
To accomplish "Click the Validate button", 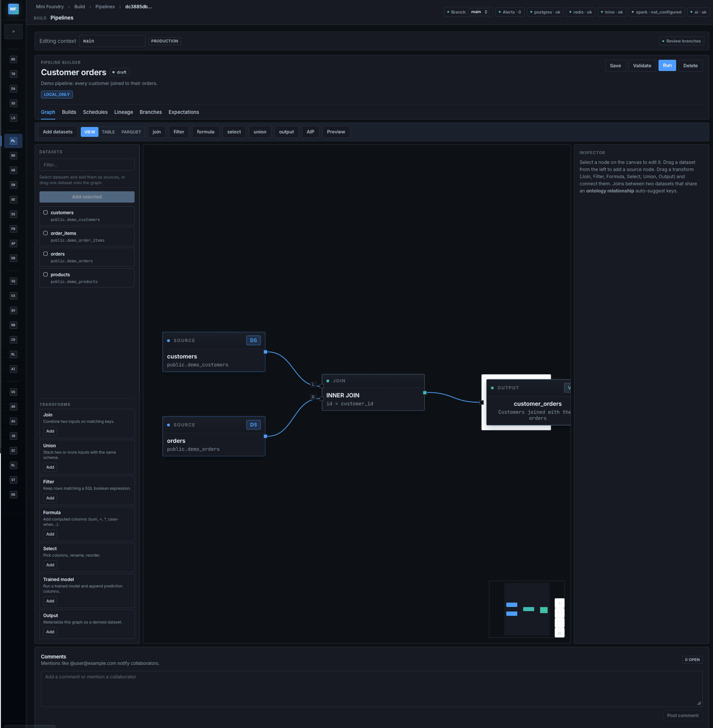I will click(x=642, y=66).
